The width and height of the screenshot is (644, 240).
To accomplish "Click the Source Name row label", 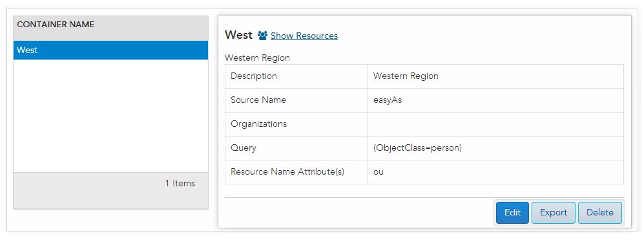I will 258,100.
